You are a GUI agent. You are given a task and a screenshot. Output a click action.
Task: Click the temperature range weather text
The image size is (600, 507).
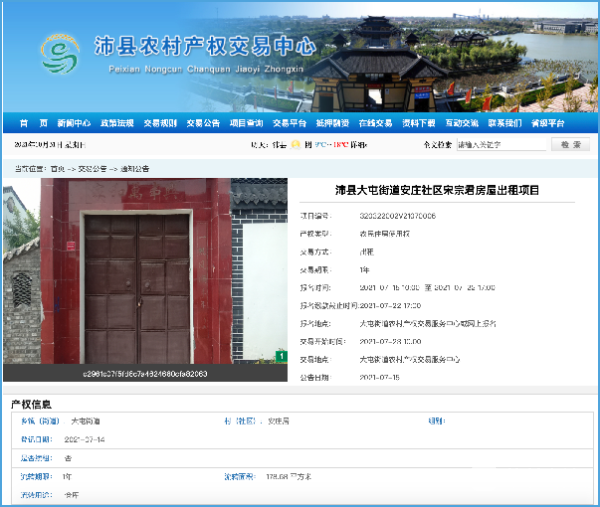coord(331,145)
